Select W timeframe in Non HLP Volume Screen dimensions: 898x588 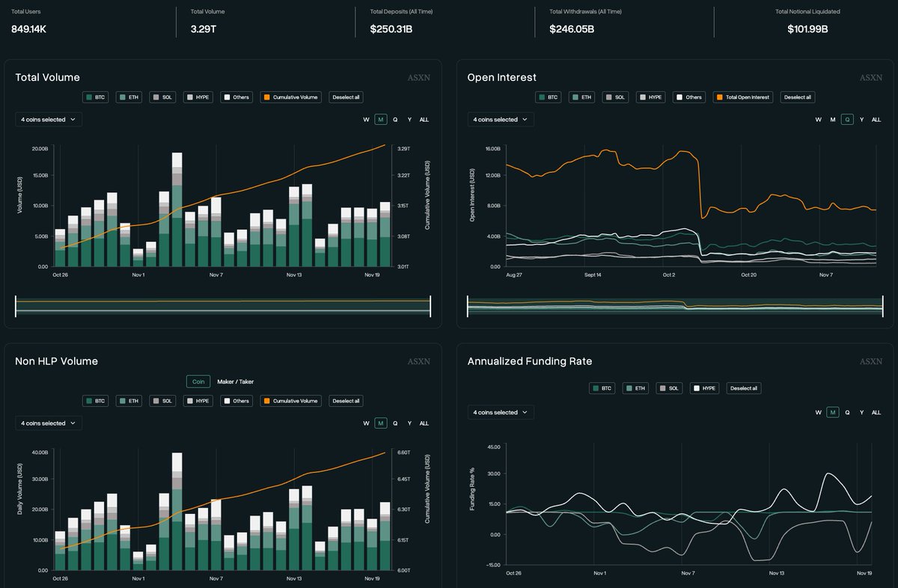pos(366,423)
